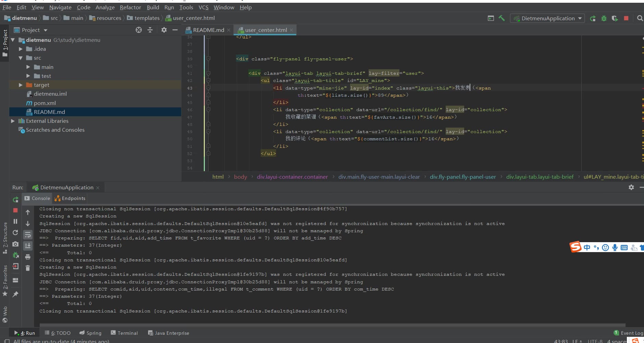
Task: Toggle soft-wrap in console
Action: pyautogui.click(x=28, y=235)
